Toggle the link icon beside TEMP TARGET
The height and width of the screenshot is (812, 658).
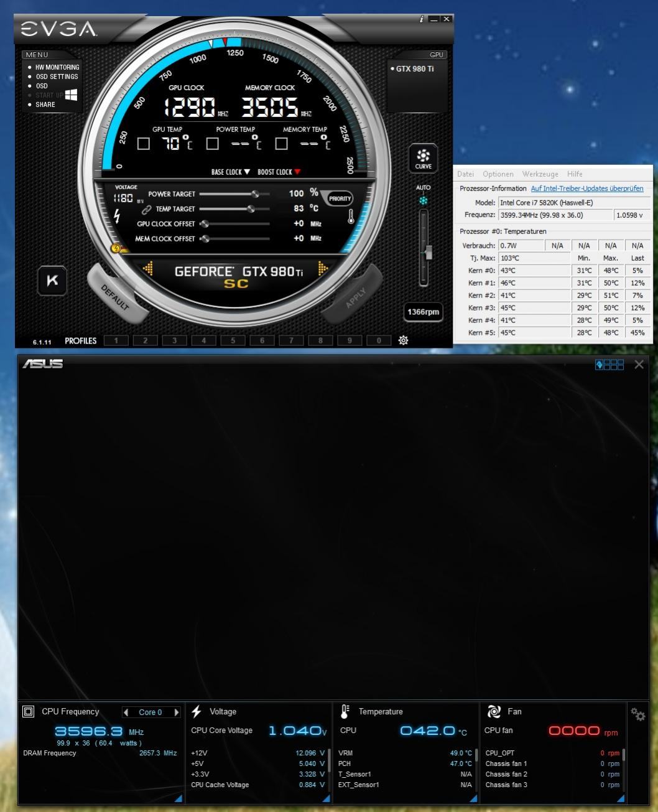point(147,209)
